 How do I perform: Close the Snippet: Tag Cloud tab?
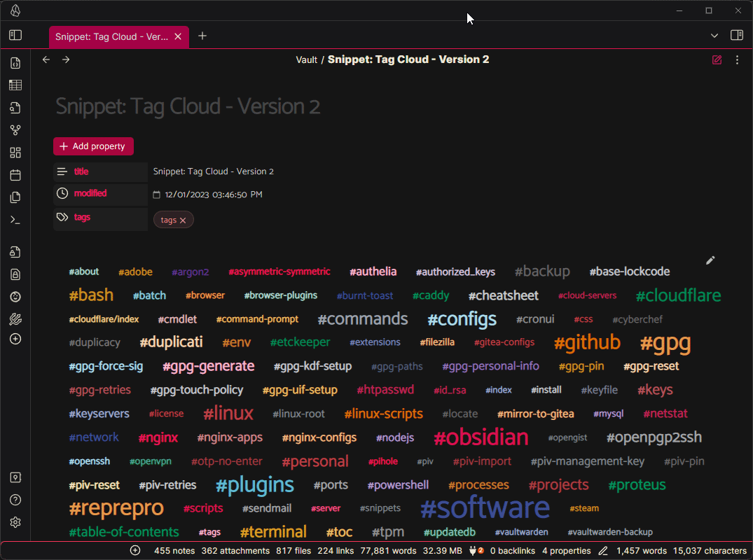click(x=178, y=36)
